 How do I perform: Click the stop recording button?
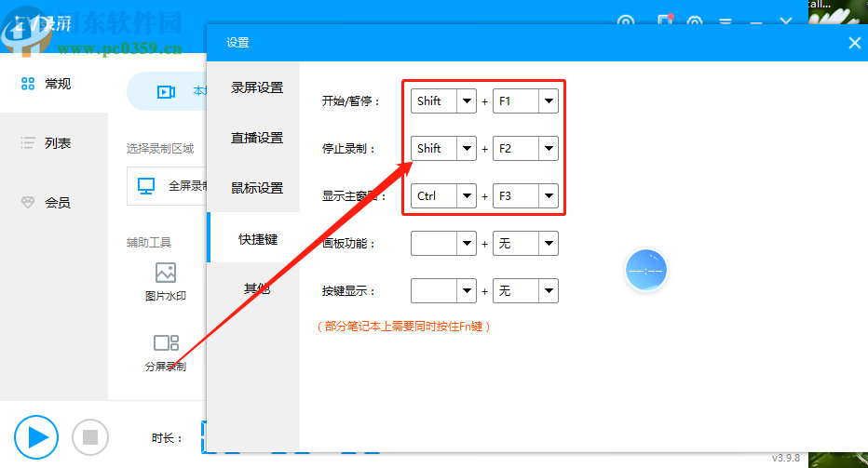pos(90,437)
